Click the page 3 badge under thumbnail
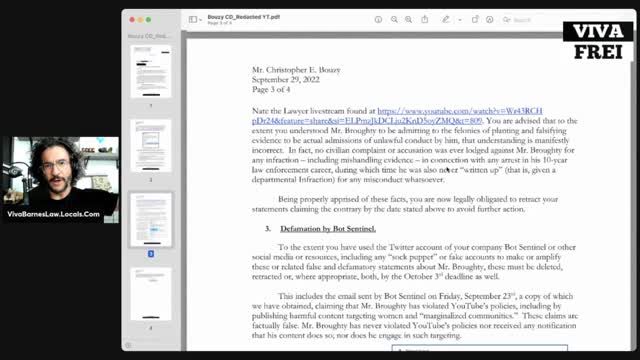 [x=151, y=254]
